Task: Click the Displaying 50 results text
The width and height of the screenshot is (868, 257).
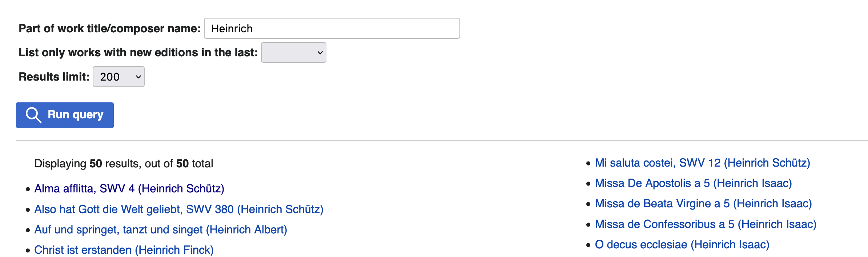Action: [x=124, y=164]
